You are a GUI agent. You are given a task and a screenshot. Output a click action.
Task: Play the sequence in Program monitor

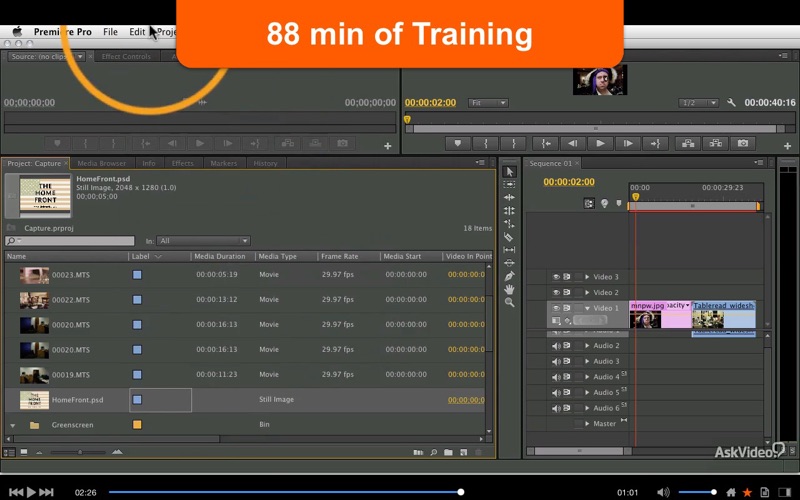point(601,144)
